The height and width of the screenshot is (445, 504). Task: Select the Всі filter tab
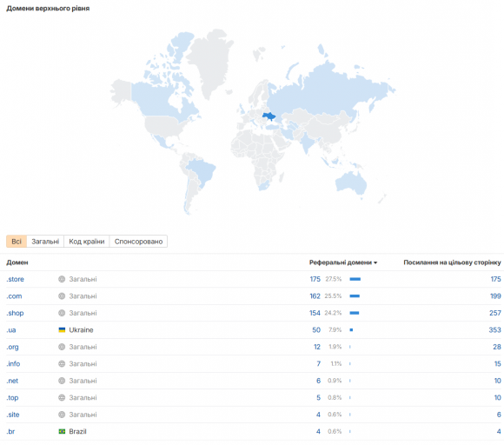[x=17, y=242]
